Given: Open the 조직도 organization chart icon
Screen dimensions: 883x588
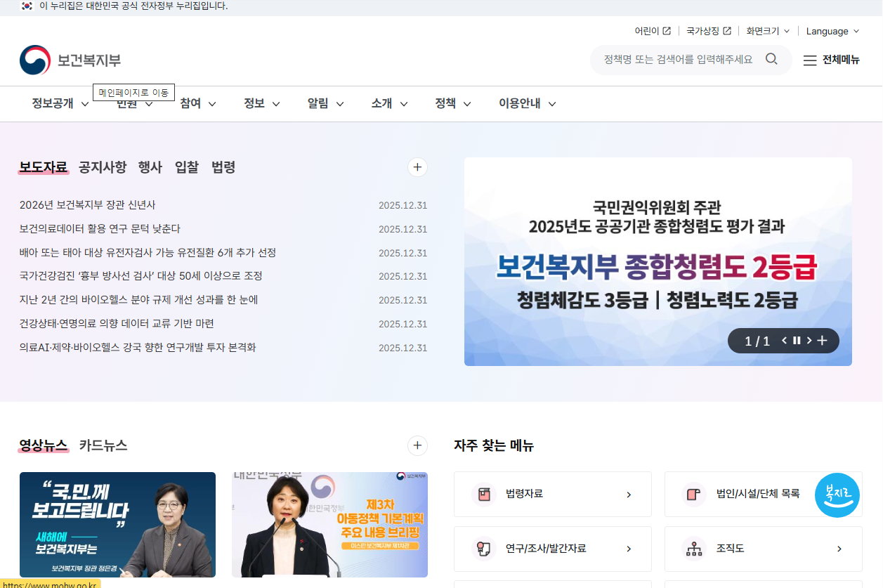Looking at the screenshot, I should coord(694,549).
